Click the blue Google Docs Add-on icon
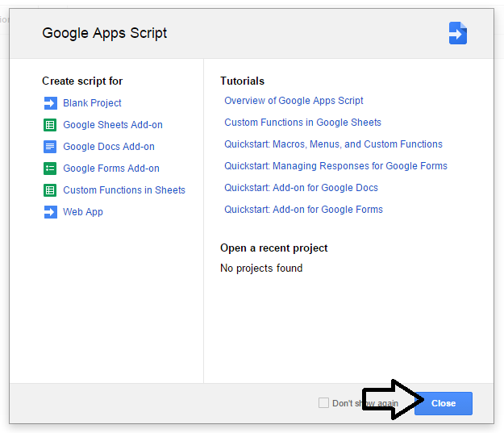The image size is (504, 433). [50, 147]
